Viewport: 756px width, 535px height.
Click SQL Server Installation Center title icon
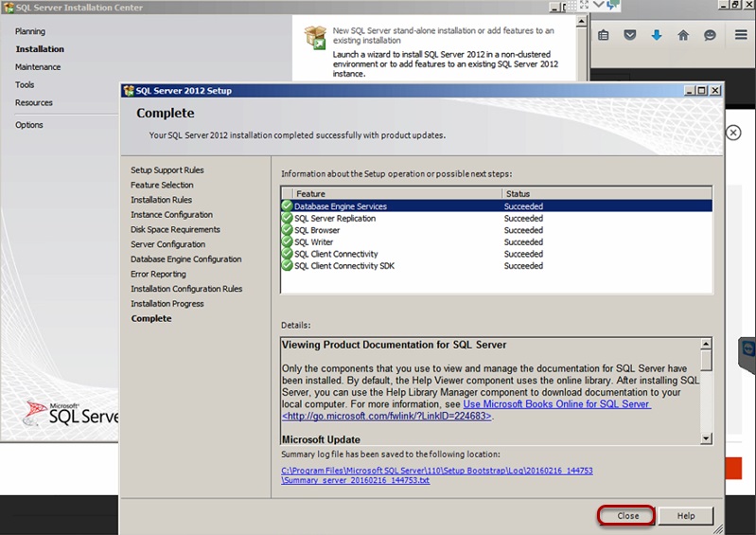9,8
